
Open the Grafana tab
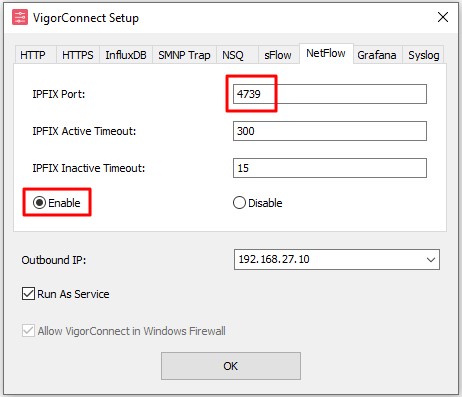(x=377, y=55)
